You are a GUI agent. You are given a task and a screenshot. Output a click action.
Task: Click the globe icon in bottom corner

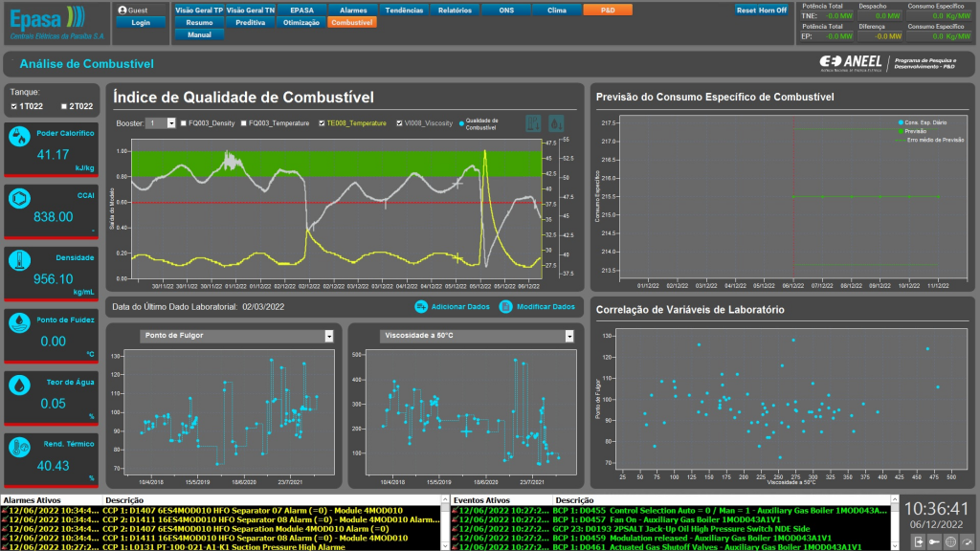coord(950,541)
